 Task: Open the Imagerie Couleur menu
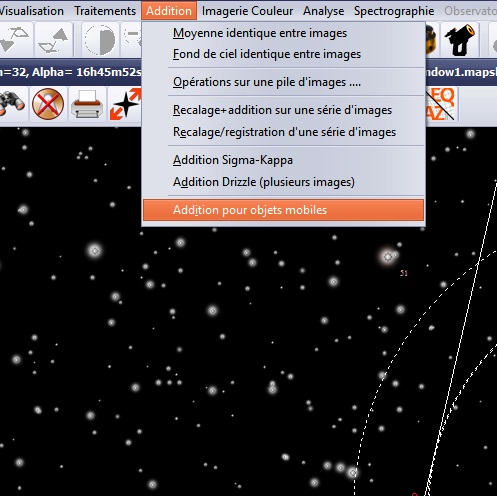(247, 11)
